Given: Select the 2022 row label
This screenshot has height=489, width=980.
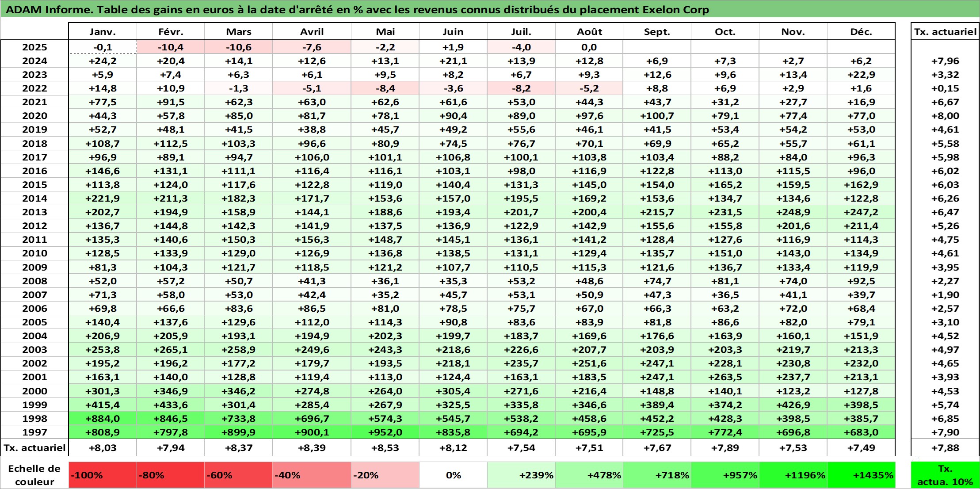Looking at the screenshot, I should [34, 88].
